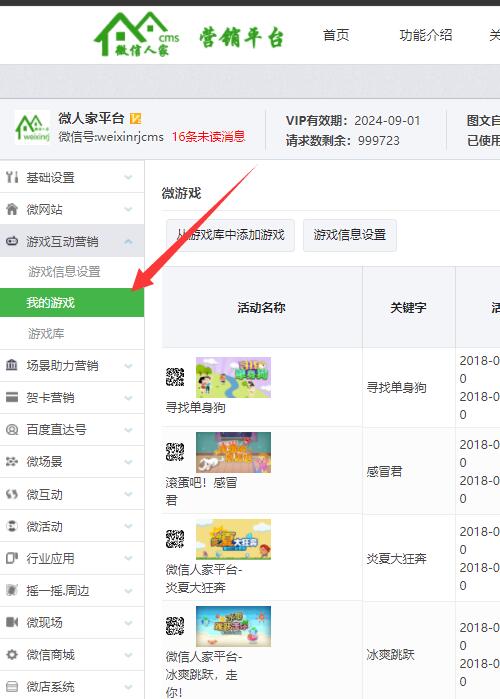Expand the 场景助力营销 chevron
The height and width of the screenshot is (699, 500).
(x=128, y=366)
